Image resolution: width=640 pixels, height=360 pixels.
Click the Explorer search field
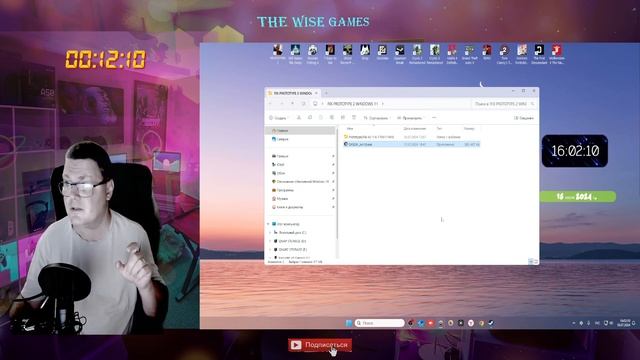click(504, 104)
